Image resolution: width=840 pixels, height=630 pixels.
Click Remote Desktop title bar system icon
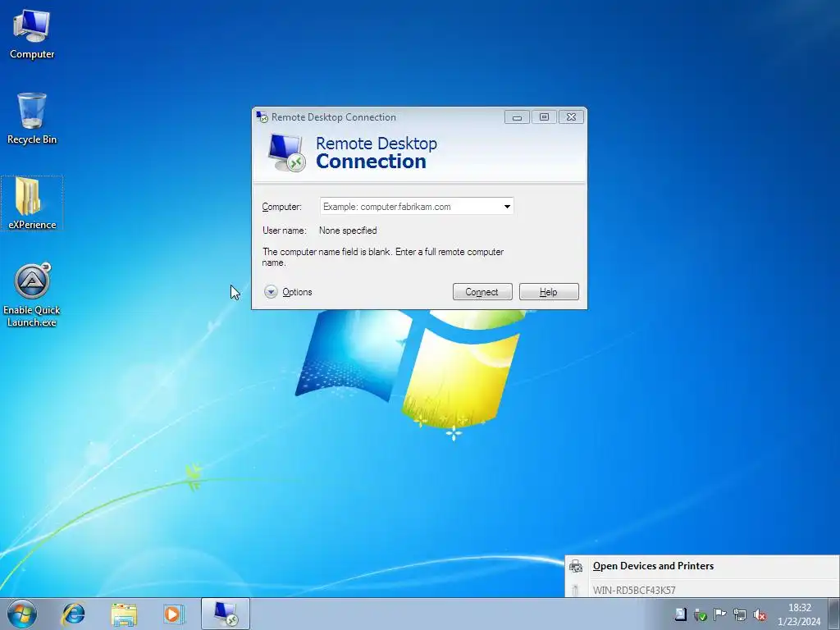(x=262, y=116)
